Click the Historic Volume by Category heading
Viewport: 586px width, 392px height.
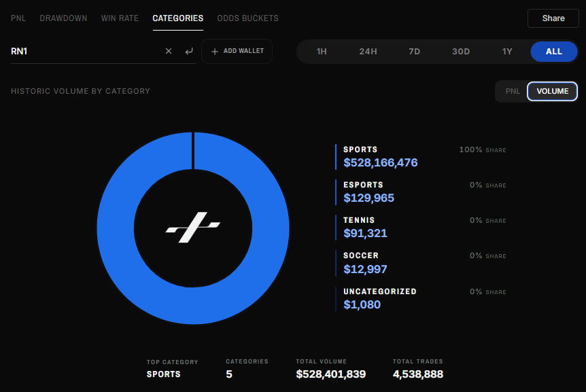pyautogui.click(x=80, y=91)
